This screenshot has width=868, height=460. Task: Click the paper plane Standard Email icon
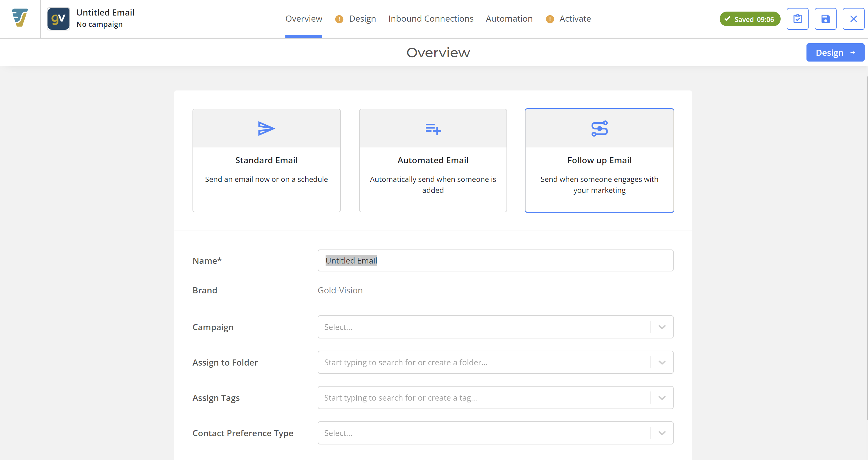point(266,128)
